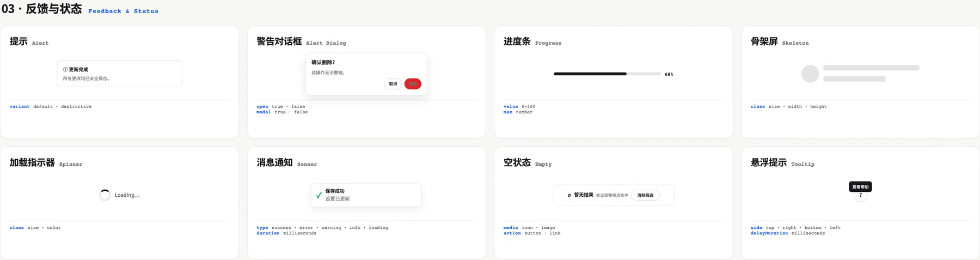This screenshot has width=980, height=260.
Task: Click the class label in the Spinner card
Action: point(16,227)
